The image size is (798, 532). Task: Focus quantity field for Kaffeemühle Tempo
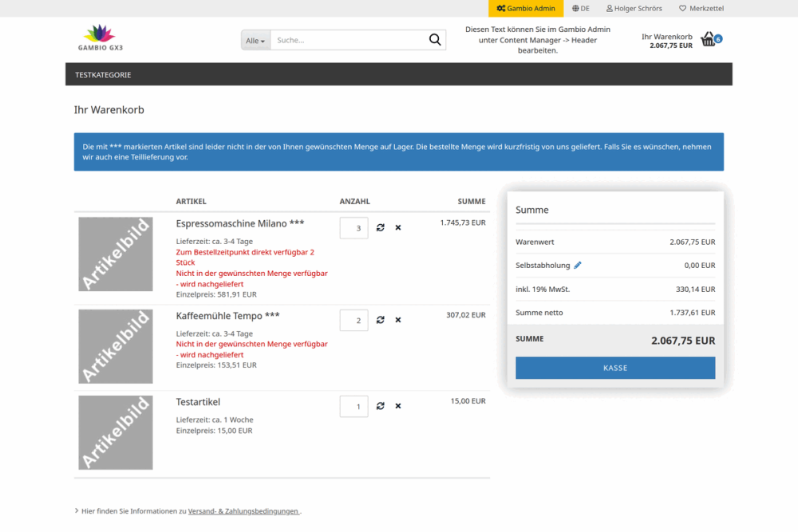pos(354,321)
